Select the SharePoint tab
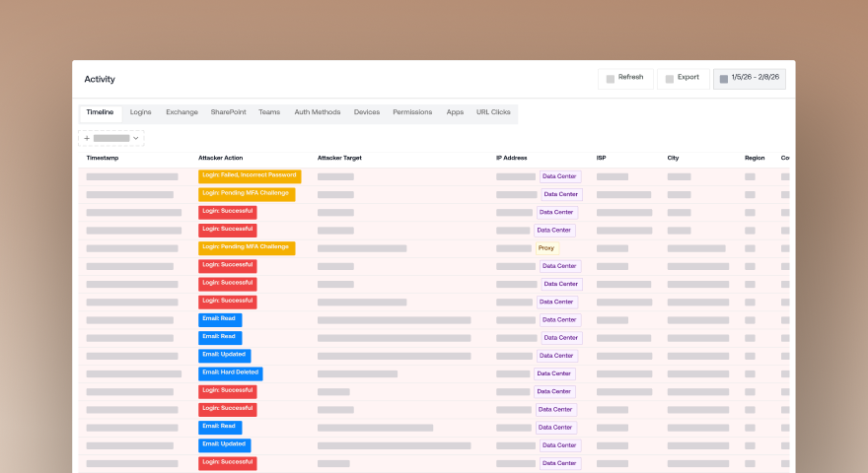The height and width of the screenshot is (473, 868). click(x=228, y=112)
